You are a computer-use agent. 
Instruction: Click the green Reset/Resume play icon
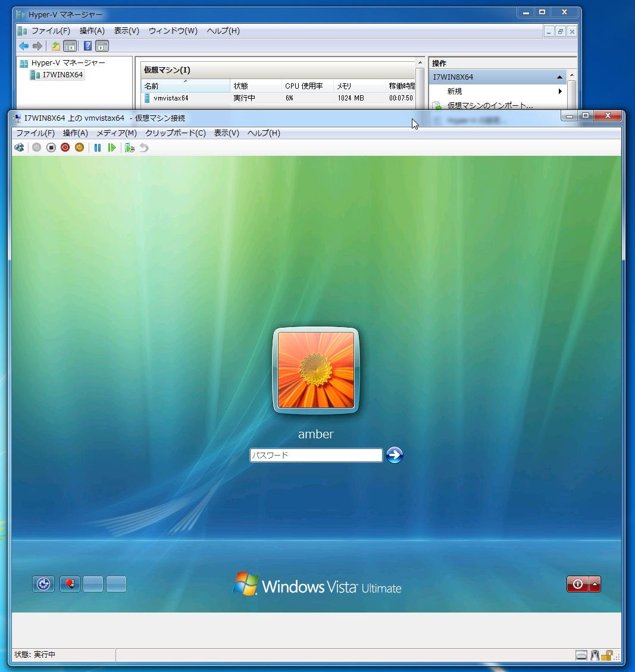112,148
